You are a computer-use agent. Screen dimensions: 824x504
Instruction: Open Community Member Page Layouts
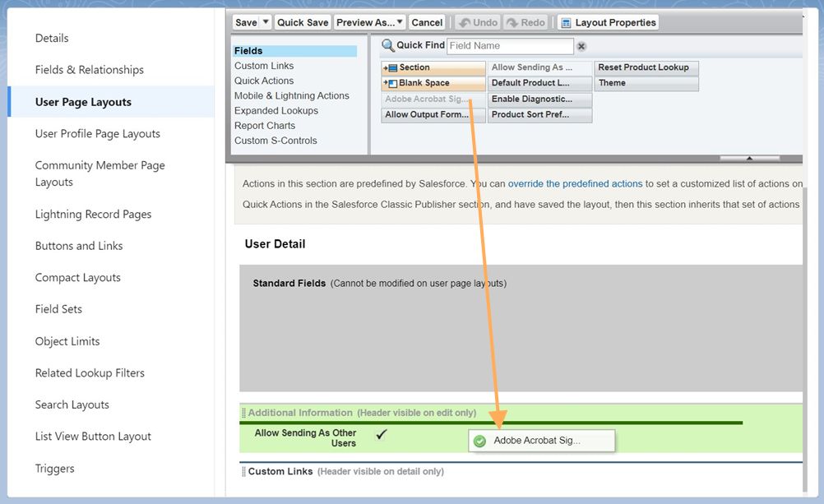100,173
